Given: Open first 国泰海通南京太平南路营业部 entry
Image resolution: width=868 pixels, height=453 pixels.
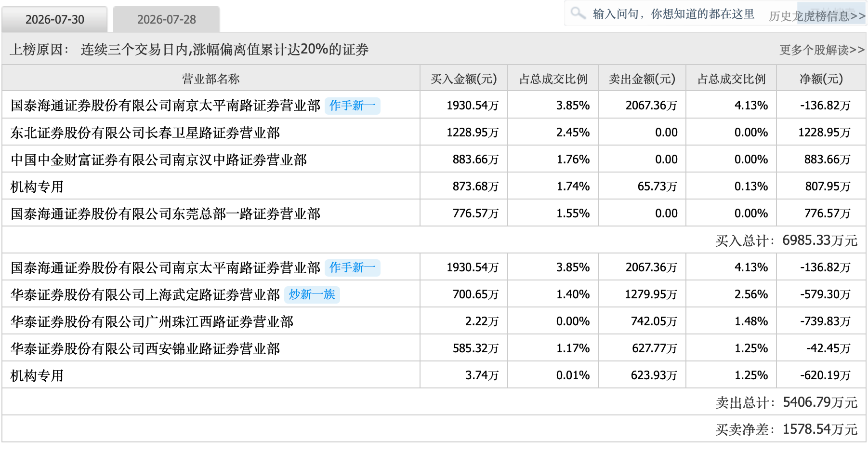Looking at the screenshot, I should (x=165, y=106).
